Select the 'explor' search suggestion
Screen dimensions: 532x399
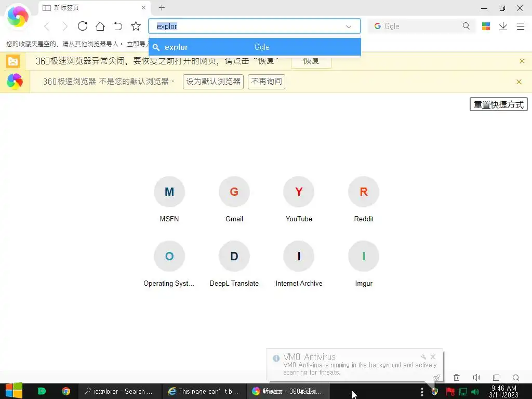[x=255, y=47]
